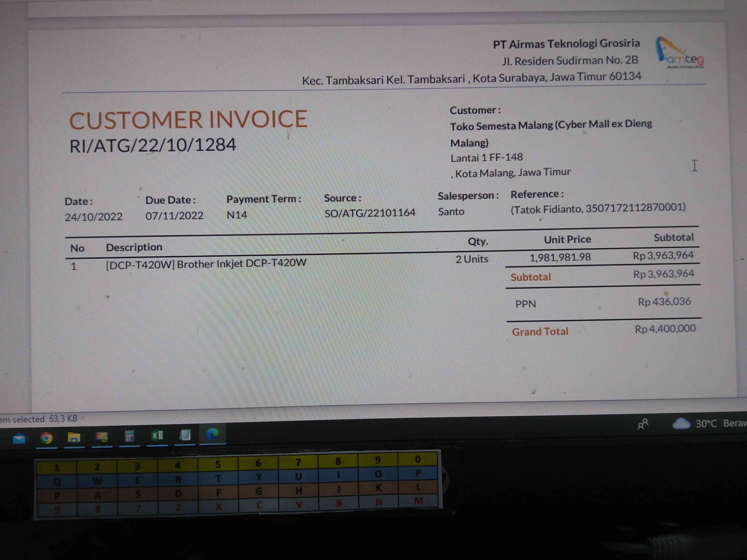This screenshot has width=747, height=560.
Task: Open the colorful app next to File Explorer
Action: pos(102,437)
